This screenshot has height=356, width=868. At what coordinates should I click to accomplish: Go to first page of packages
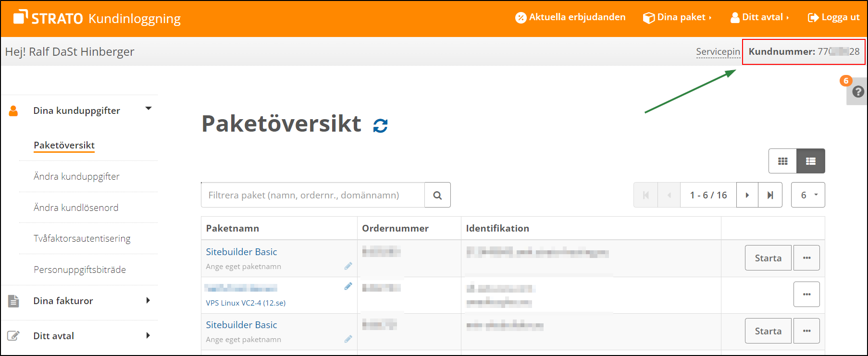point(646,195)
